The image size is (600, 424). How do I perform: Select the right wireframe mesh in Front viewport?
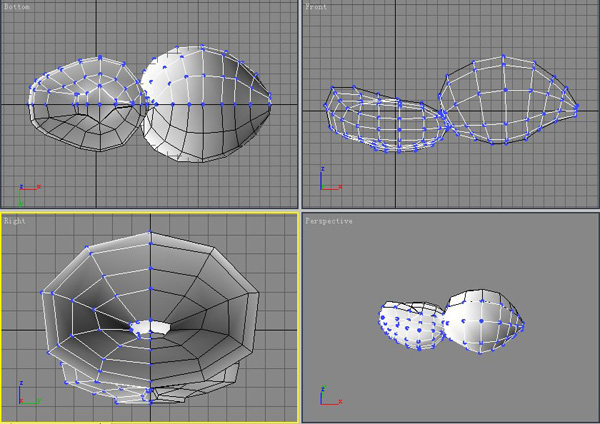[x=509, y=100]
